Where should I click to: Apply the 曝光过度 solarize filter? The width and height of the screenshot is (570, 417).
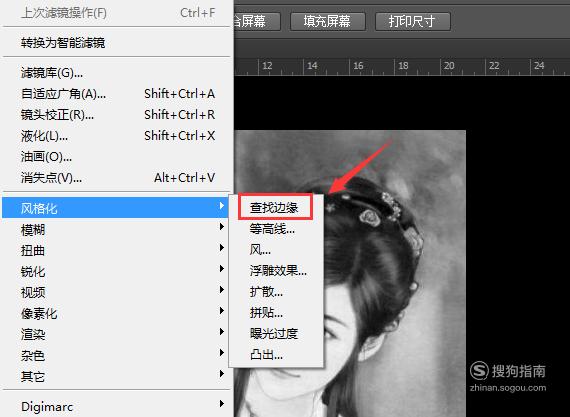[x=276, y=334]
